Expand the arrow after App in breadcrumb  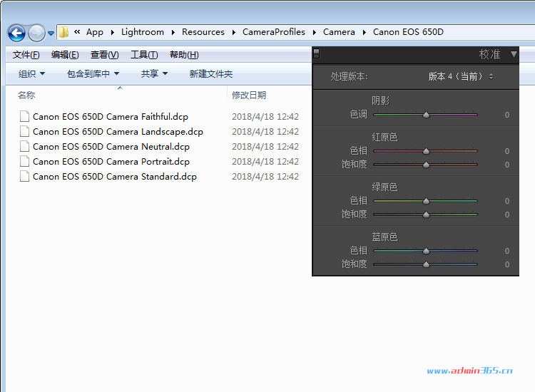[x=112, y=32]
